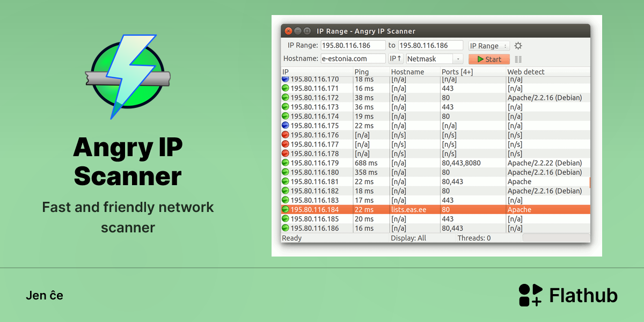This screenshot has width=644, height=322.
Task: Click the Angry IP Scanner lightning bolt logo
Action: (x=128, y=77)
